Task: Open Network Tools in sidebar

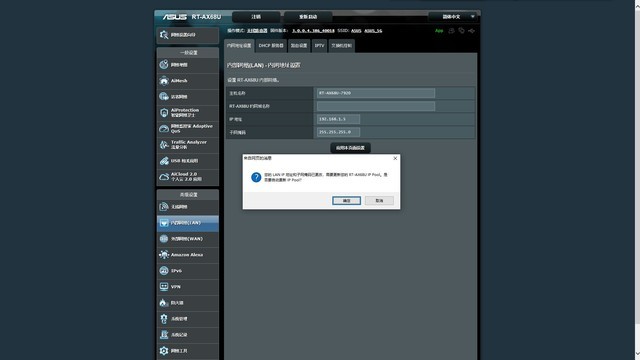Action: pyautogui.click(x=187, y=351)
